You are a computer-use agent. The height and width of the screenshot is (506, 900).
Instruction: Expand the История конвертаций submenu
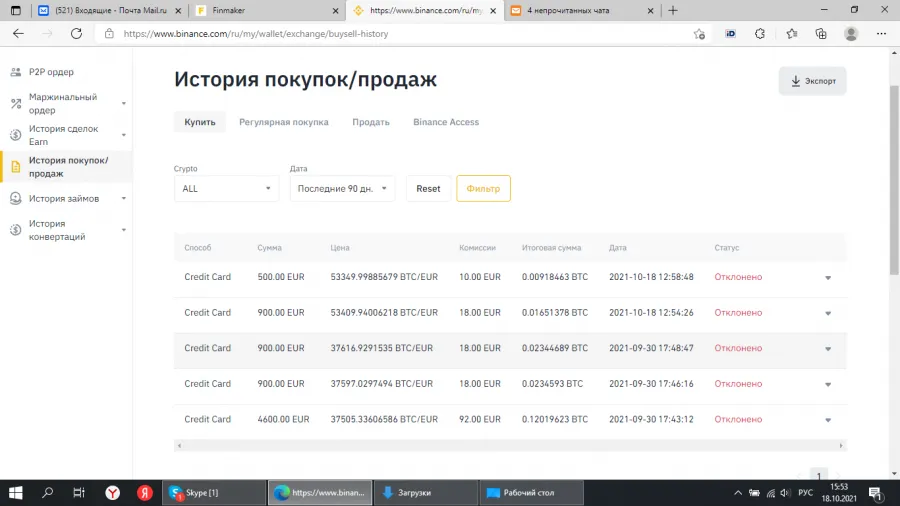pyautogui.click(x=123, y=230)
